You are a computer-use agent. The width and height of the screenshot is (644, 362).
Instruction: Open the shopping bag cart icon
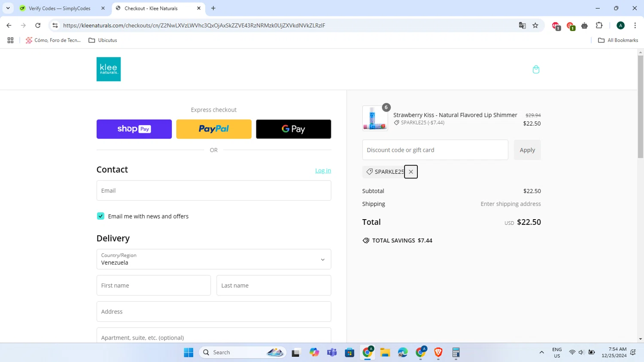536,69
